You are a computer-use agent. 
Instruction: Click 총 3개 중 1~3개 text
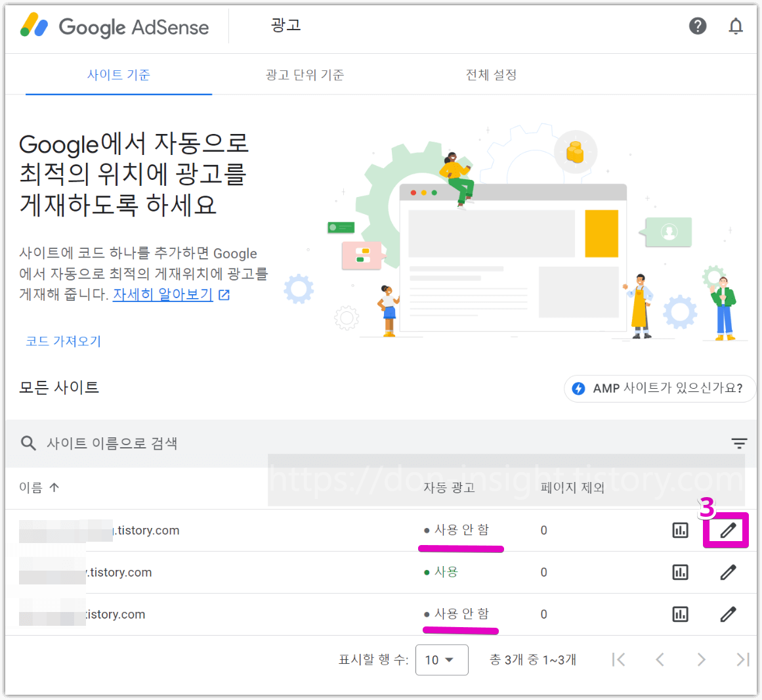pos(533,660)
